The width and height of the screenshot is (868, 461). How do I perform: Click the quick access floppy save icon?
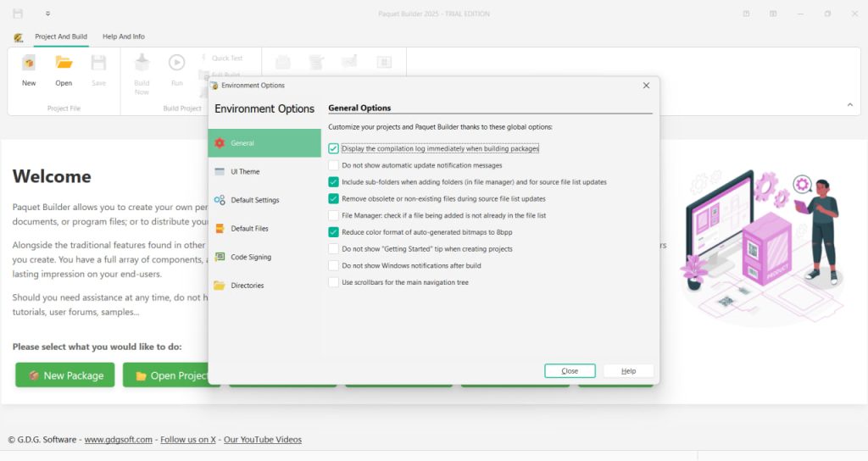[x=18, y=14]
